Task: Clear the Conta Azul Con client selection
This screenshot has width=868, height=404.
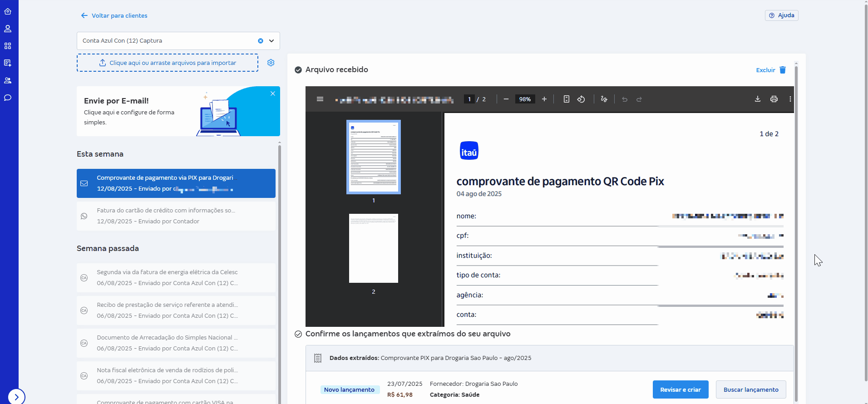Action: click(x=261, y=41)
